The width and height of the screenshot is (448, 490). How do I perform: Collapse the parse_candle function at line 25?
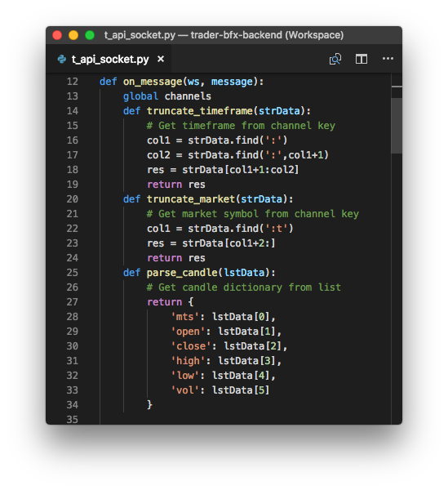[x=90, y=273]
